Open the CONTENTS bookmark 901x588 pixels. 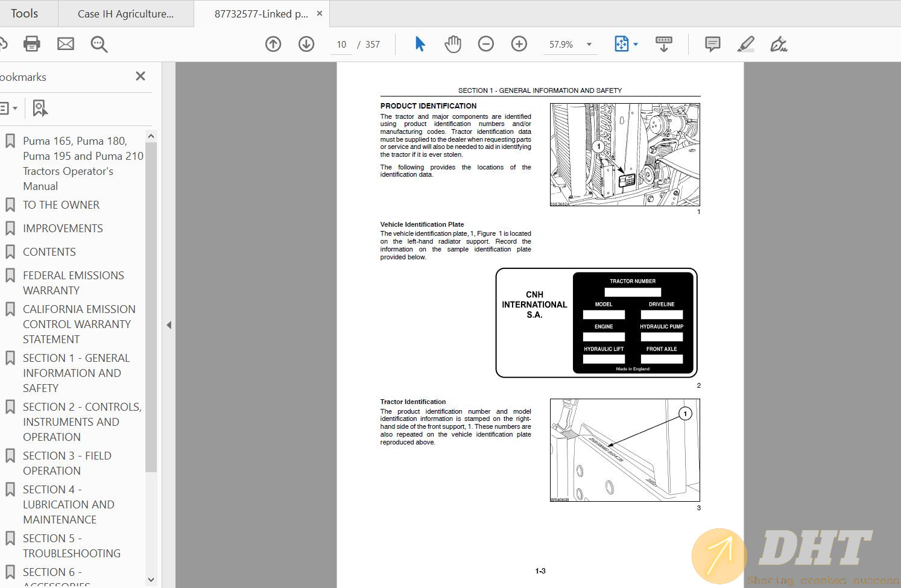click(49, 252)
